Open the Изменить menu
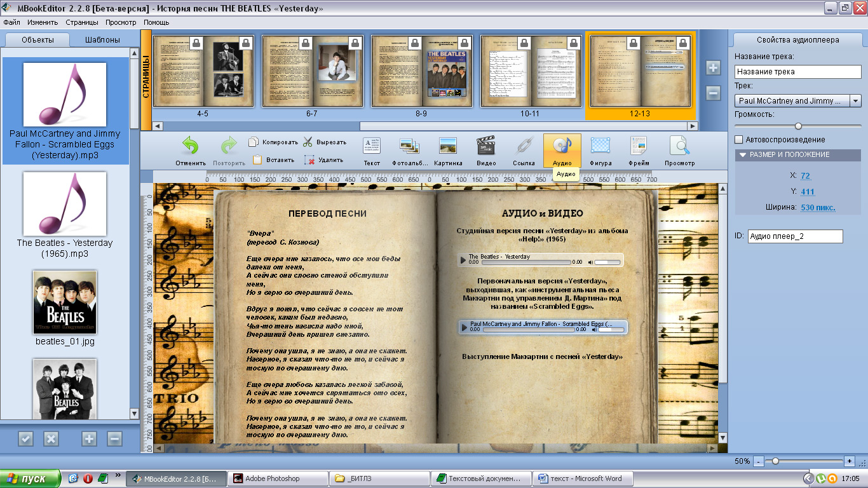This screenshot has height=488, width=868. tap(43, 22)
